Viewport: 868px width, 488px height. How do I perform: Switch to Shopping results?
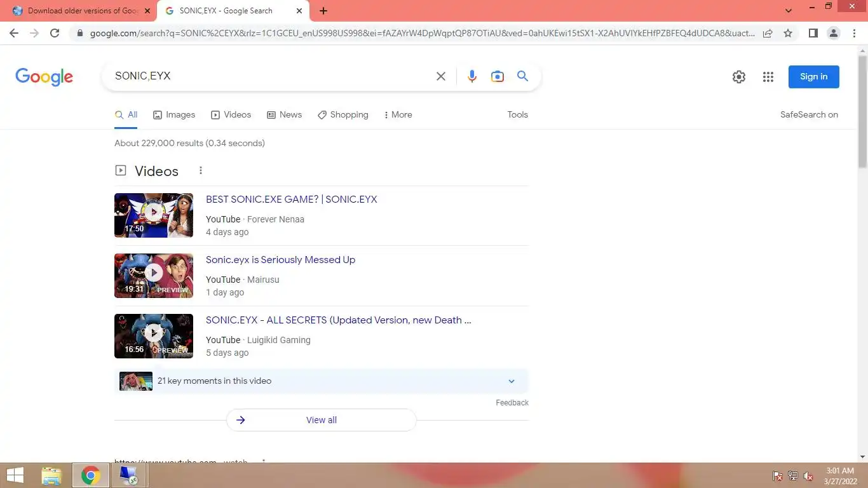click(343, 115)
